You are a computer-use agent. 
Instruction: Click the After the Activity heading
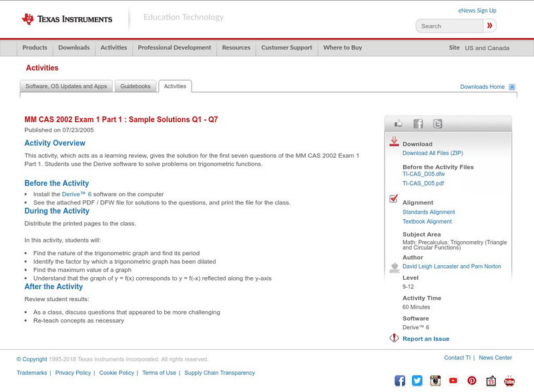tap(53, 286)
